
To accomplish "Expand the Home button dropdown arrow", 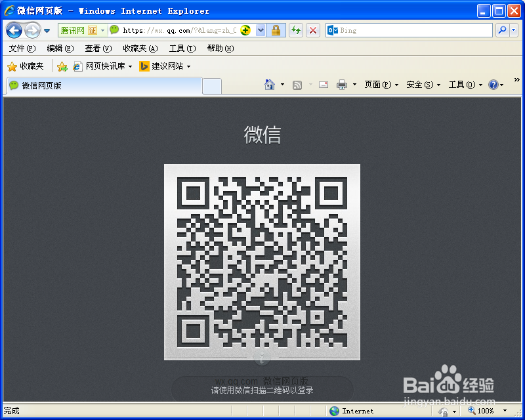I will pyautogui.click(x=283, y=85).
